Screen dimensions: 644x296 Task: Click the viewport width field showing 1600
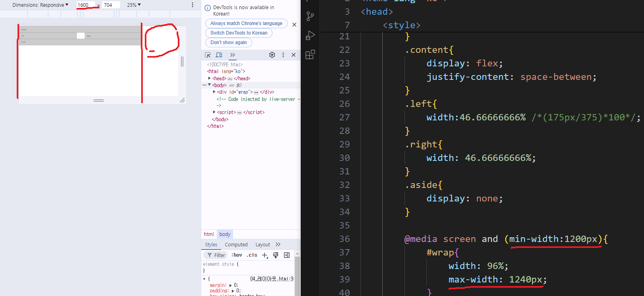click(86, 5)
